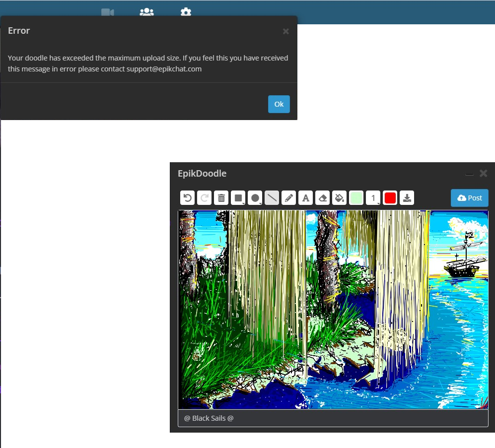
Task: Click the redo arrow in EpikDoodle
Action: (x=204, y=198)
